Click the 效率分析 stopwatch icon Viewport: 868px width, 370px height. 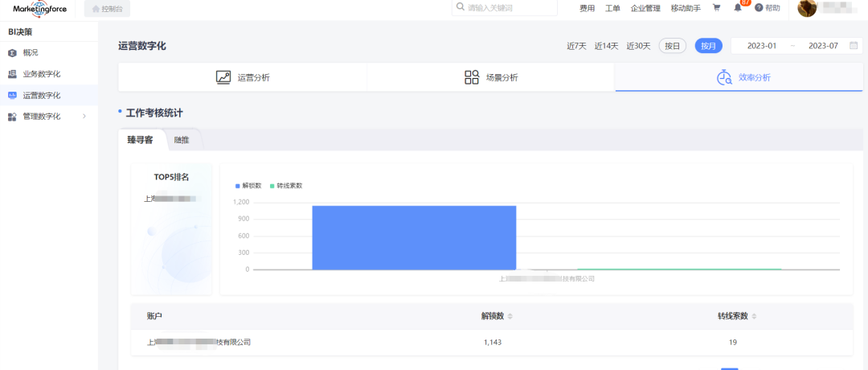point(723,77)
